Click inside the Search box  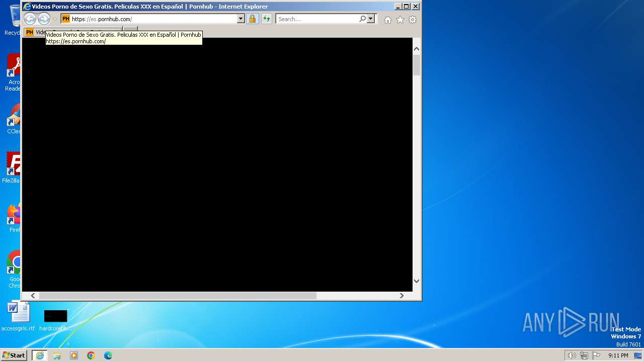click(x=317, y=19)
